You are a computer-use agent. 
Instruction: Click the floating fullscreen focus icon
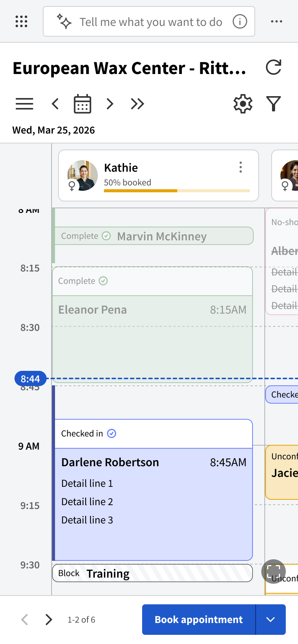tap(274, 572)
